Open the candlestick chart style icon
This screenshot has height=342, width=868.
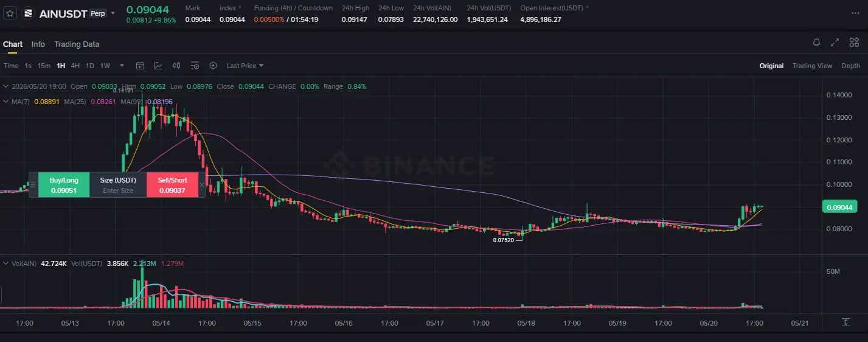tap(177, 66)
